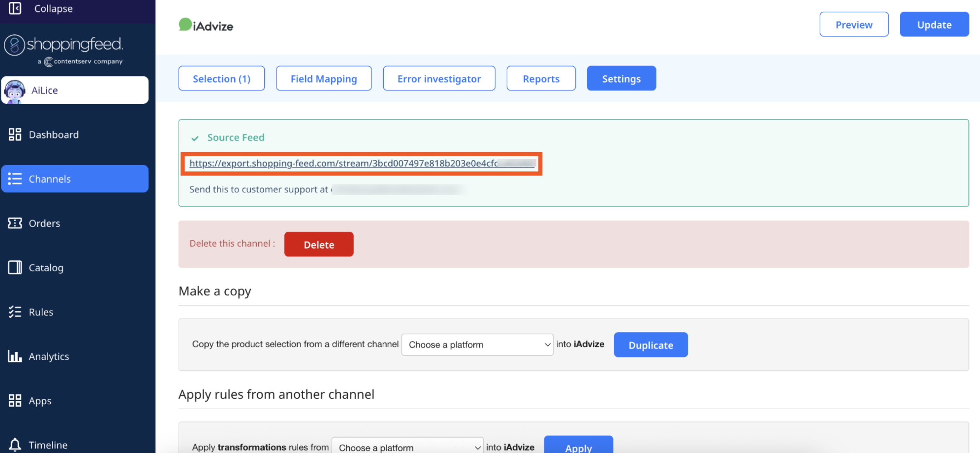This screenshot has height=453, width=980.
Task: Click the Timeline bell icon
Action: 15,445
